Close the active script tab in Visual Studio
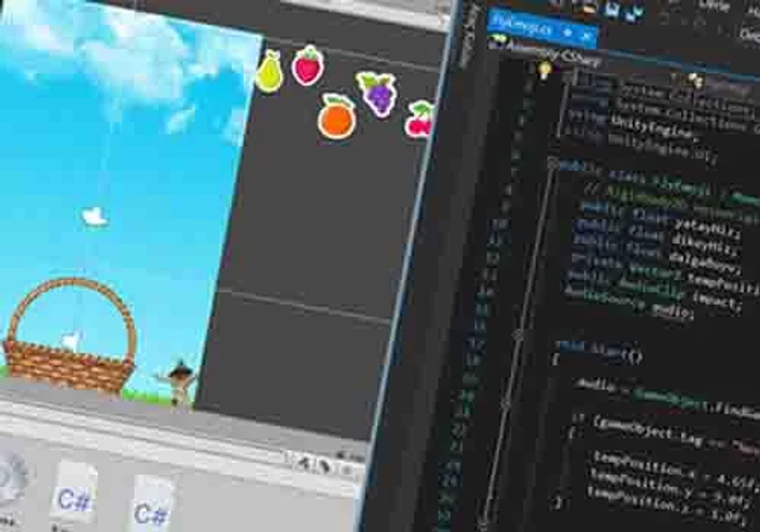Screen dimensions: 760x532 point(586,36)
